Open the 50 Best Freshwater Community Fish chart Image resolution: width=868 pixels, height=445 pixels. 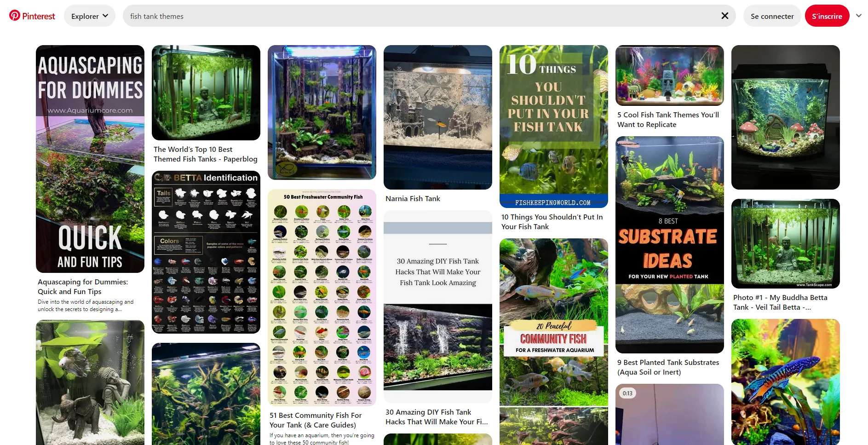(x=322, y=297)
